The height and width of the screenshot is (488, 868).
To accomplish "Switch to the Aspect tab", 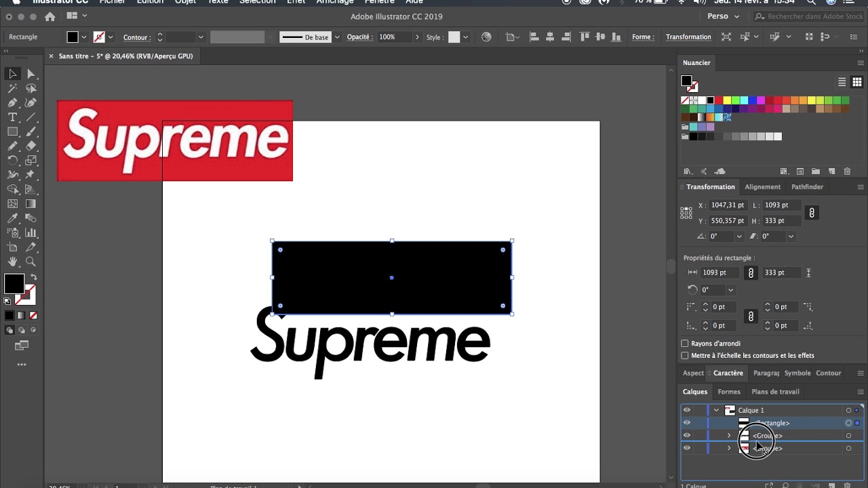I will point(693,373).
